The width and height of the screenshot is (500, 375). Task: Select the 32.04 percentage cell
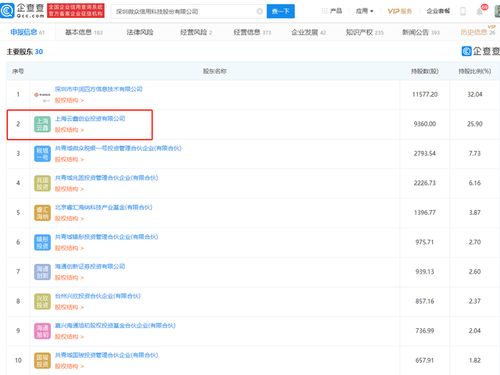pyautogui.click(x=475, y=94)
